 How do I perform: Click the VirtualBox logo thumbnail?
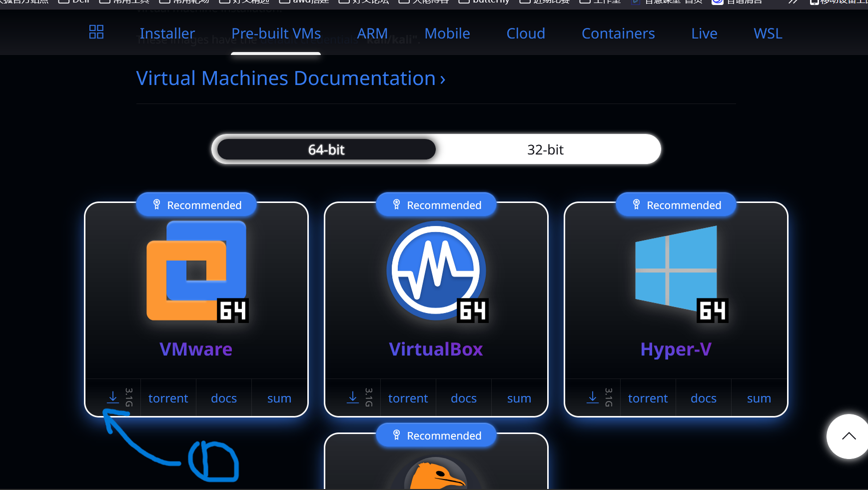pyautogui.click(x=437, y=271)
